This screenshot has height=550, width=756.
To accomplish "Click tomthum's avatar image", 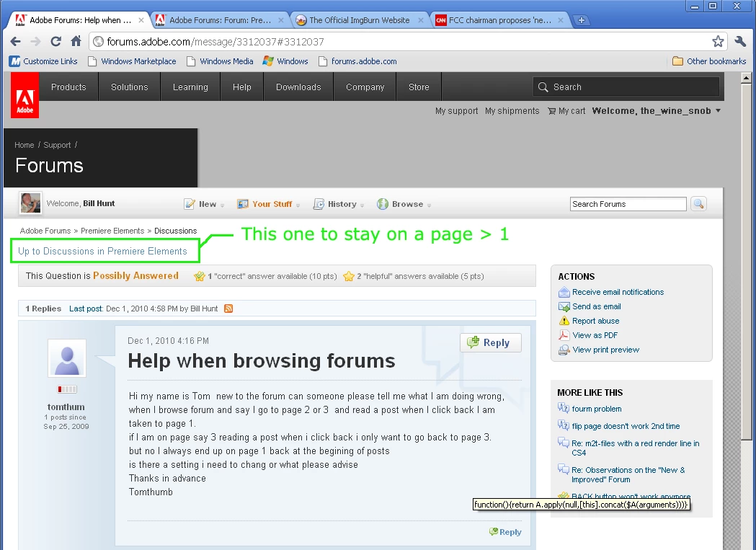I will click(x=67, y=358).
